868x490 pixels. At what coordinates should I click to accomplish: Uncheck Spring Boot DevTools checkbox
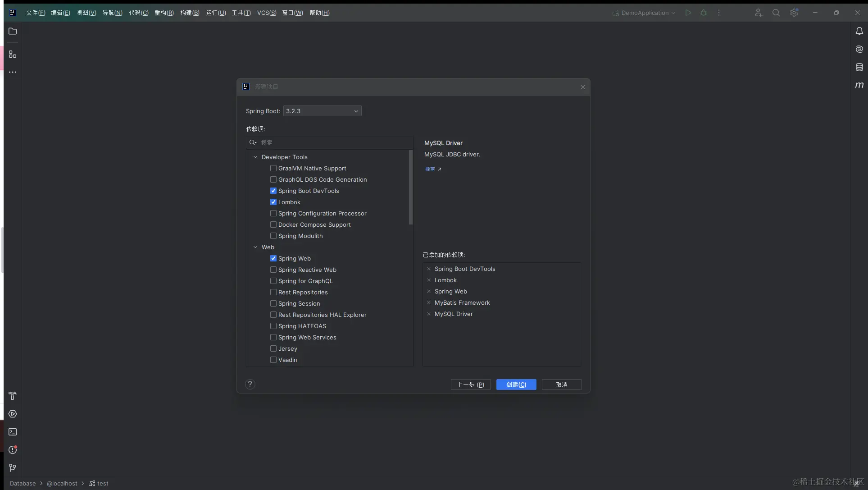click(273, 191)
